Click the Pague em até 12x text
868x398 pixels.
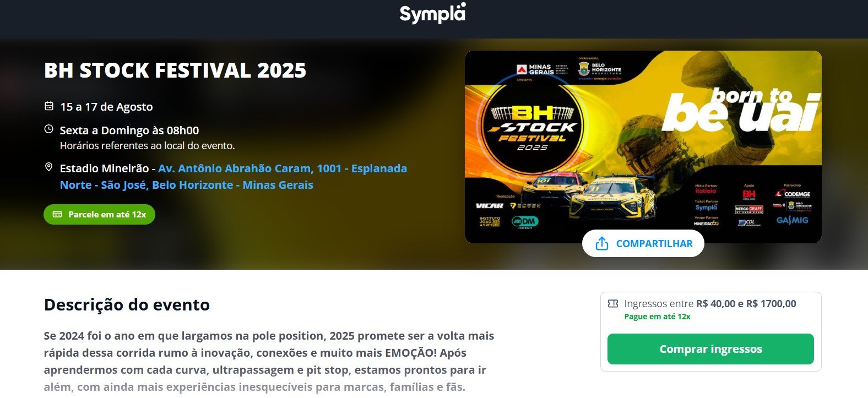pyautogui.click(x=657, y=317)
